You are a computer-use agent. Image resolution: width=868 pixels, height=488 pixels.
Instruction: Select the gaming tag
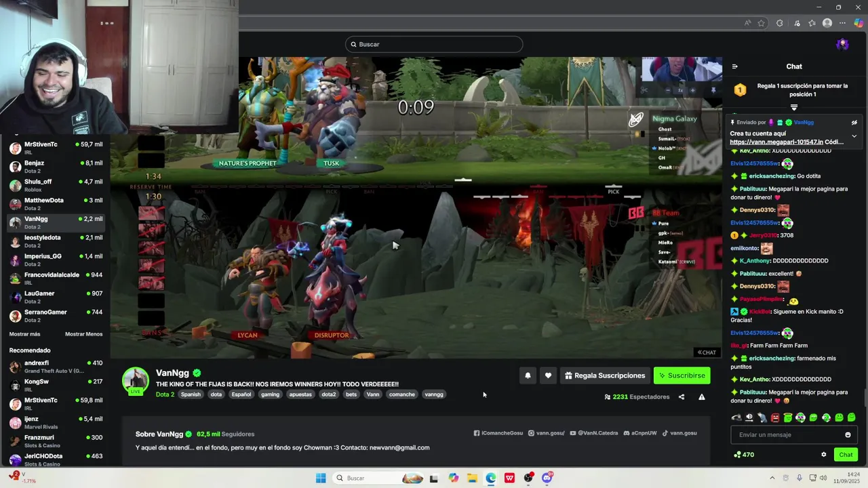(x=270, y=394)
